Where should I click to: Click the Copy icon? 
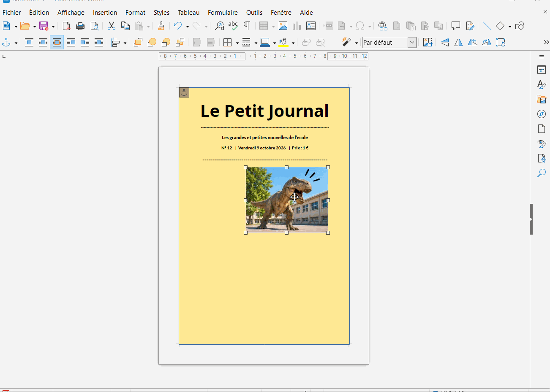(125, 26)
